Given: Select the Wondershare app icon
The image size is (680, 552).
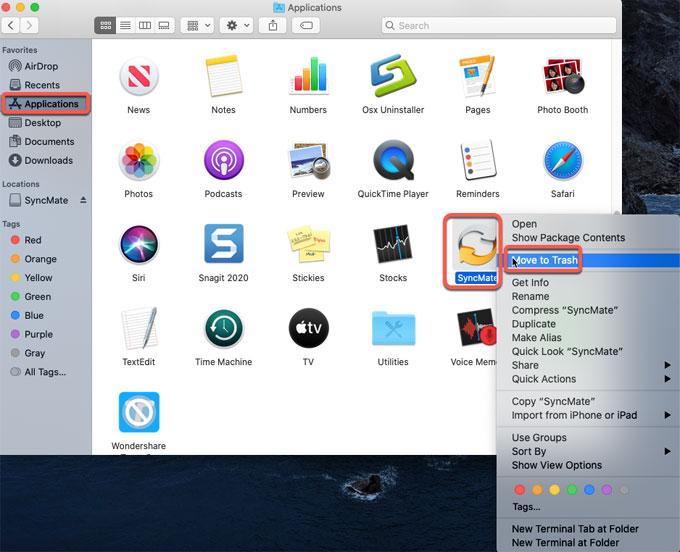Looking at the screenshot, I should (139, 412).
